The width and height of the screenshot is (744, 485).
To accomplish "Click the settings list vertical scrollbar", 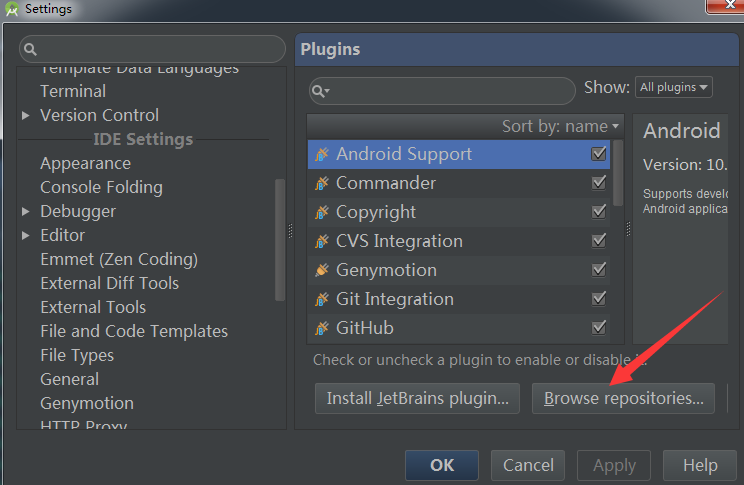I will point(280,240).
